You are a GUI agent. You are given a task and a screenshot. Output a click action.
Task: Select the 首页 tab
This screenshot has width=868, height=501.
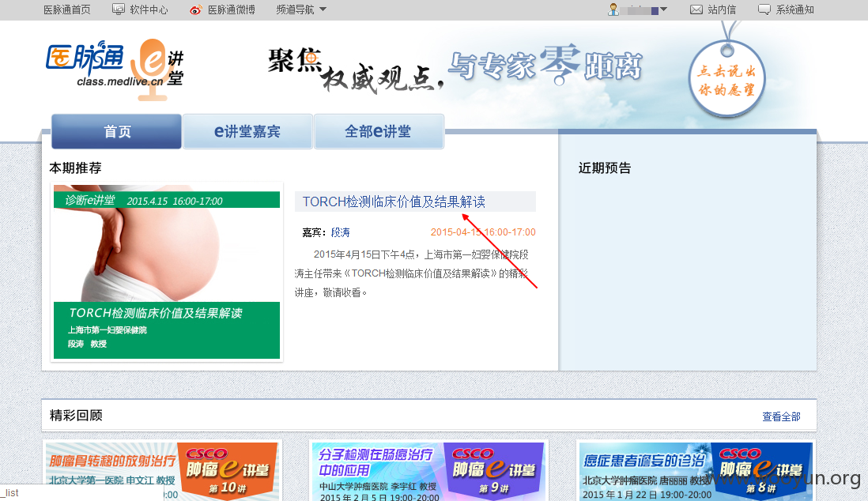tap(117, 132)
